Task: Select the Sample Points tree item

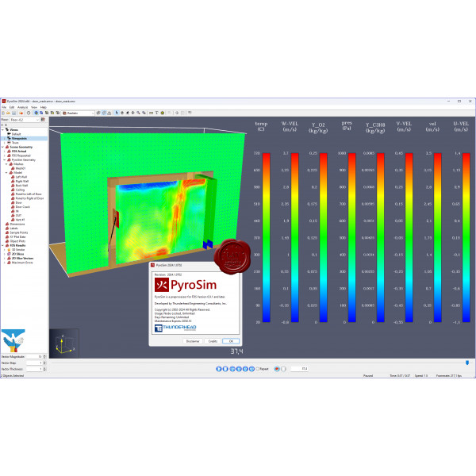Action: (x=19, y=232)
